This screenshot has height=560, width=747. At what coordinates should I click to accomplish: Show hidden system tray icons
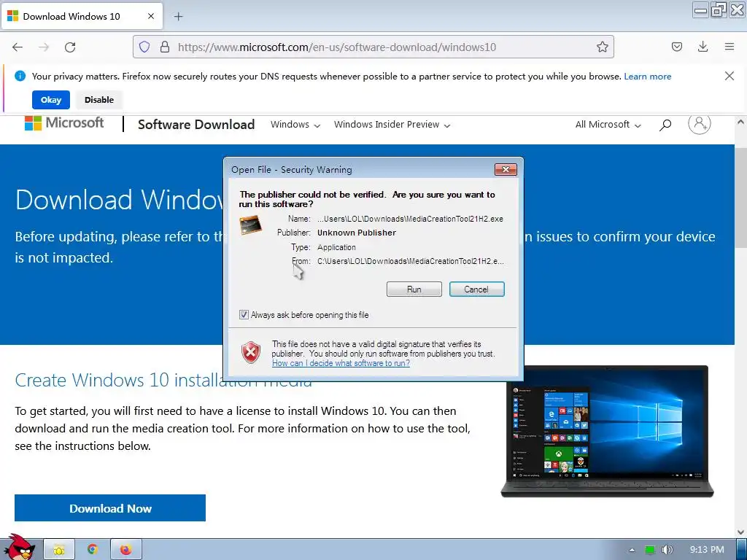(x=632, y=550)
